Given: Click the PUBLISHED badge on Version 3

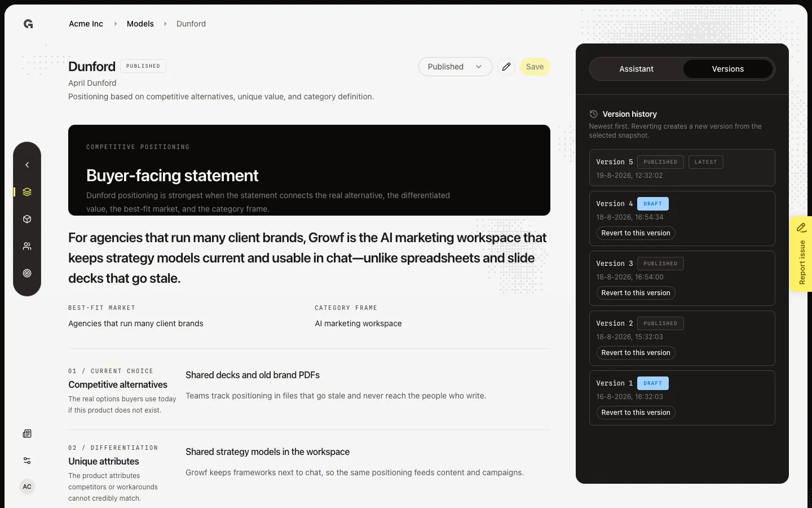Looking at the screenshot, I should pos(660,264).
